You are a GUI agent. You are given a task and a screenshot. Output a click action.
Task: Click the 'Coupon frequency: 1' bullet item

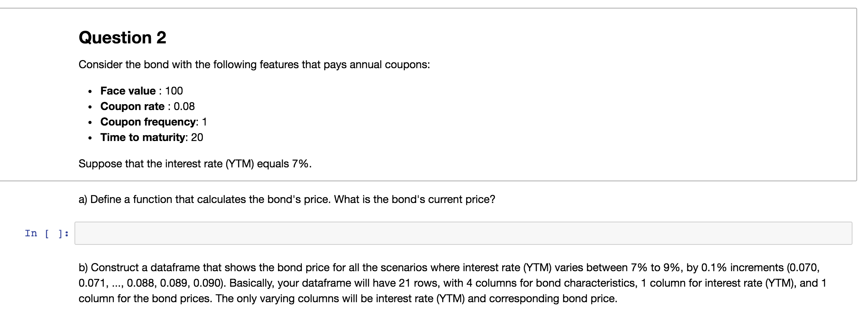(154, 122)
